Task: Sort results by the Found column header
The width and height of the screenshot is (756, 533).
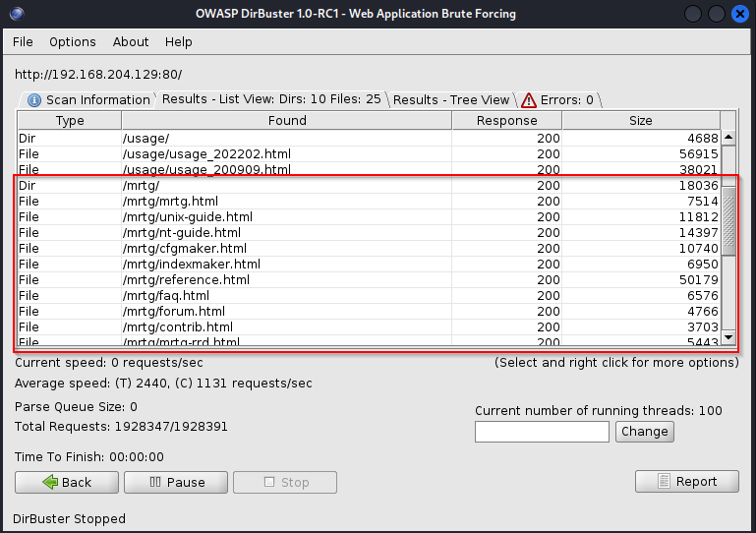Action: point(287,121)
